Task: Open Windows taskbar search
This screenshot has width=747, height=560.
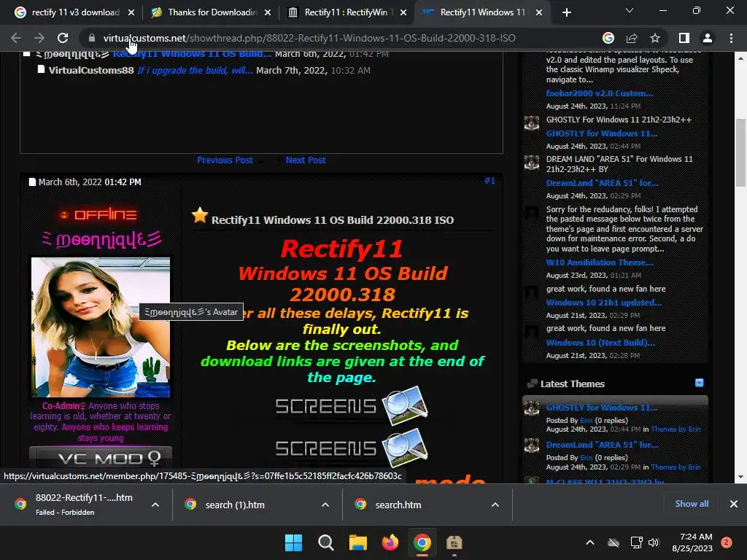Action: (x=326, y=542)
